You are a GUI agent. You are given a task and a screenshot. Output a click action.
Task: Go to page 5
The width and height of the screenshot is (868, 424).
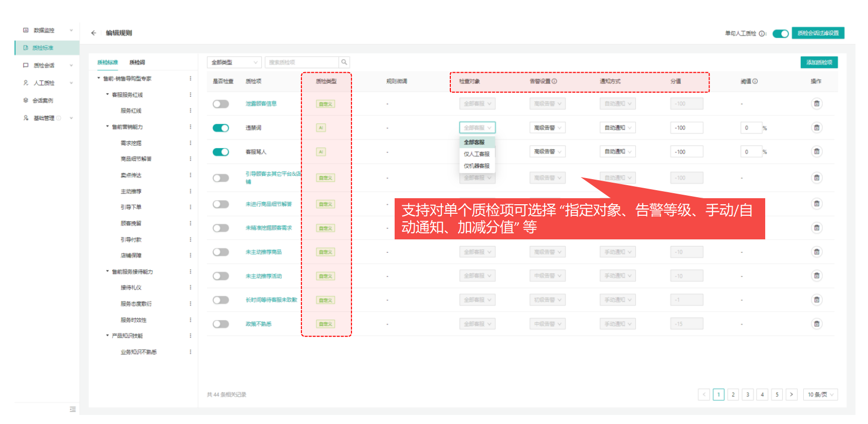tap(777, 394)
